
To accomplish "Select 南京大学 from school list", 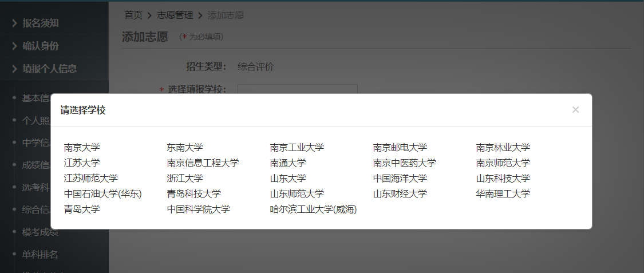I will 82,148.
